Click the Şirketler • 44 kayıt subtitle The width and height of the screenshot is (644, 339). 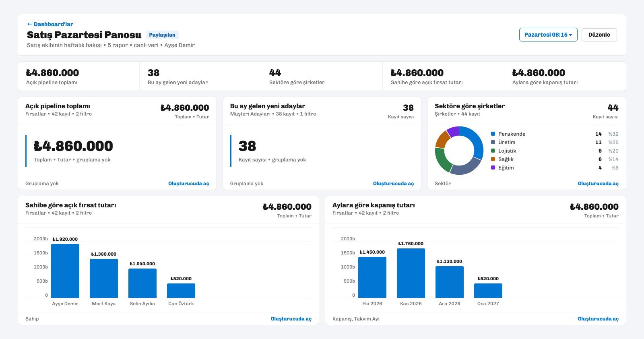click(457, 114)
